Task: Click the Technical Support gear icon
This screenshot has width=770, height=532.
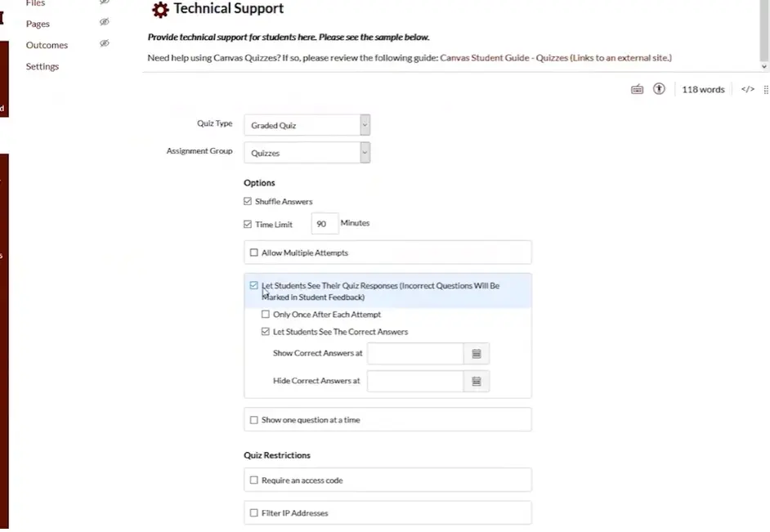Action: coord(161,10)
